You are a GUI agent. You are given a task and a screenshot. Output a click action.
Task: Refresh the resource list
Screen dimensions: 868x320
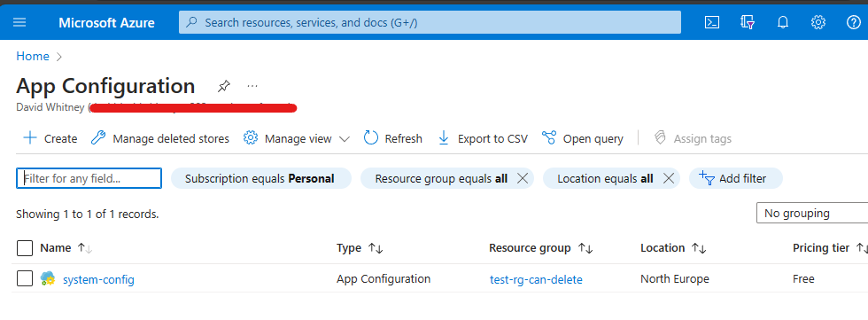click(x=393, y=138)
